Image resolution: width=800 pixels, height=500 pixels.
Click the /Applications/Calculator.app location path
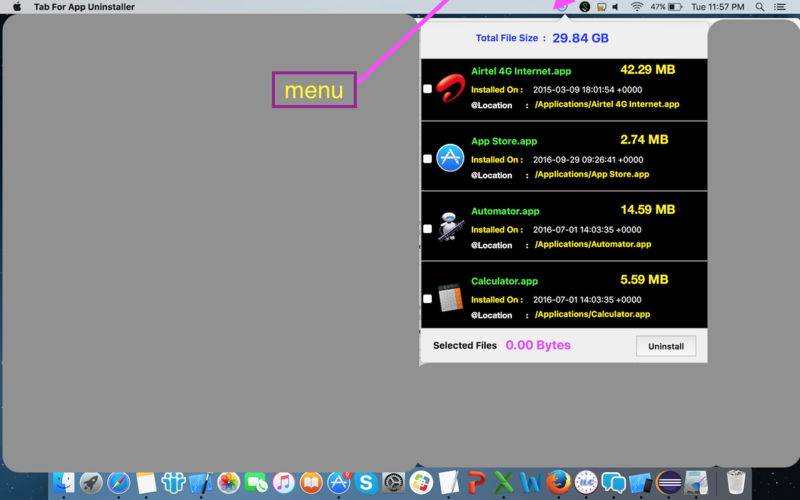pyautogui.click(x=592, y=314)
